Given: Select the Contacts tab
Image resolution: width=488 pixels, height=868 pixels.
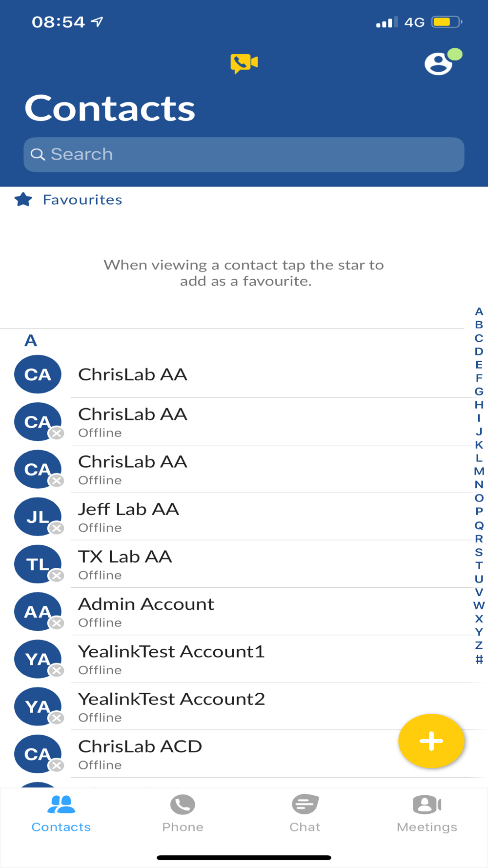Looking at the screenshot, I should coord(61,813).
